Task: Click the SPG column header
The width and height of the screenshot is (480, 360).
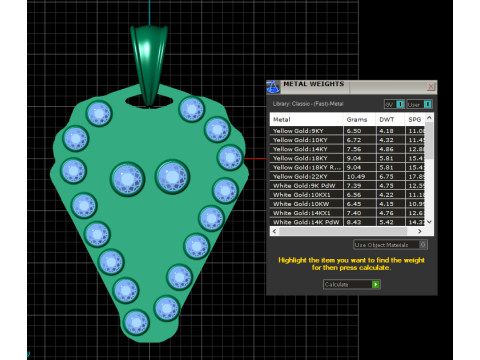Action: coord(415,119)
